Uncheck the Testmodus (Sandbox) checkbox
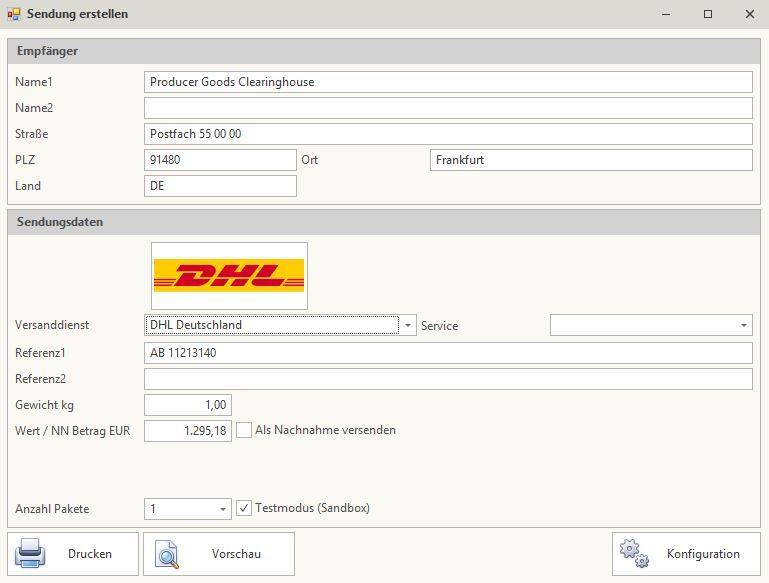The width and height of the screenshot is (769, 583). click(245, 509)
